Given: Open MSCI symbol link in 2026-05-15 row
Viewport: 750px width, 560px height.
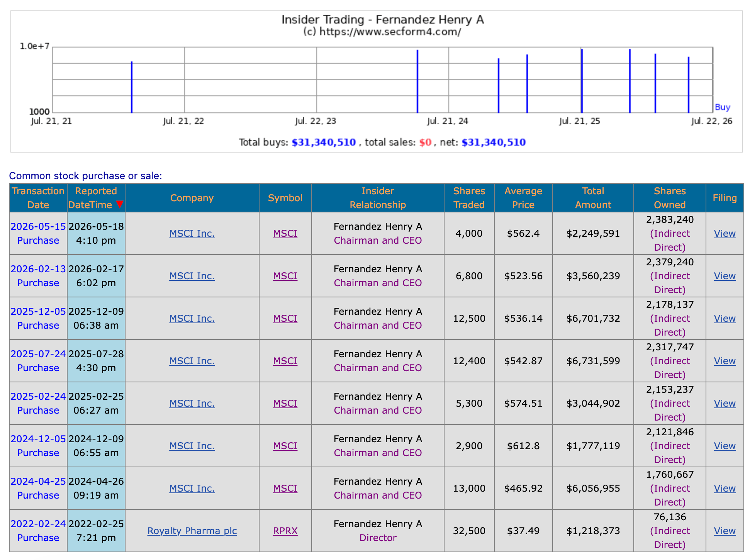Looking at the screenshot, I should [x=285, y=233].
